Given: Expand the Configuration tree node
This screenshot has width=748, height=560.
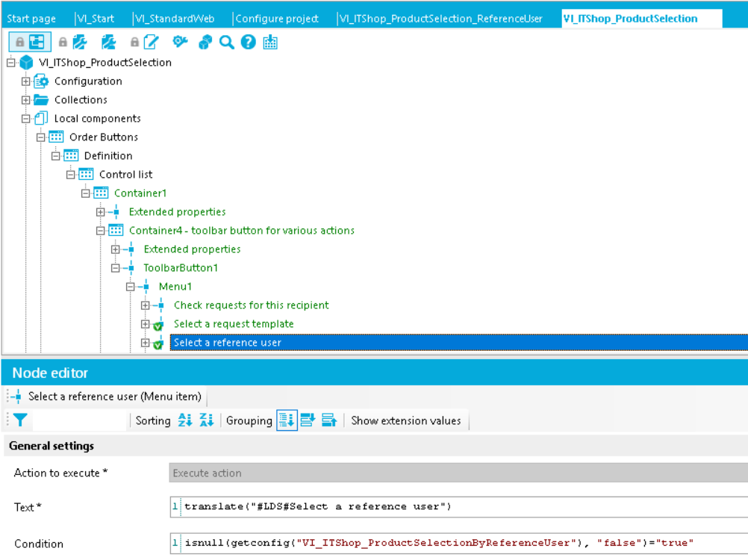Looking at the screenshot, I should tap(25, 81).
